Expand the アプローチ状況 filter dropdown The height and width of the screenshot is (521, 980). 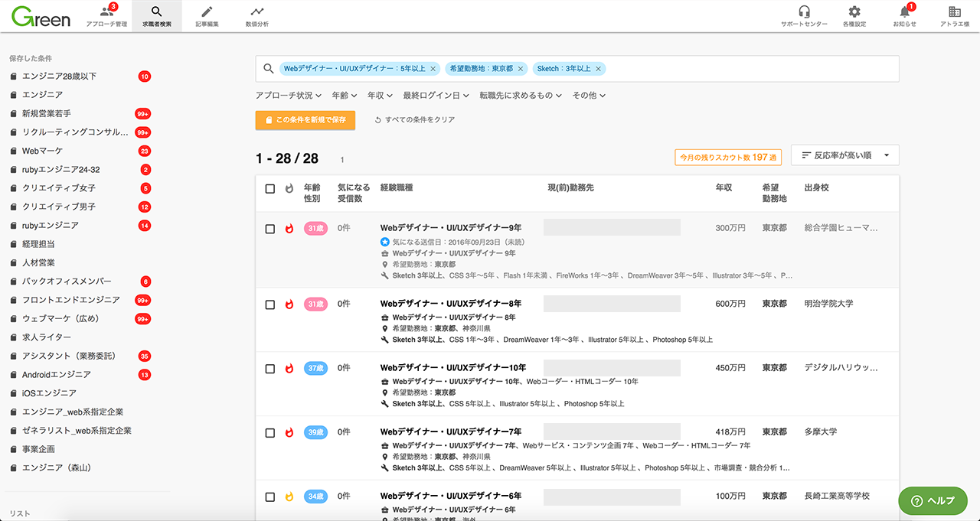[x=289, y=96]
